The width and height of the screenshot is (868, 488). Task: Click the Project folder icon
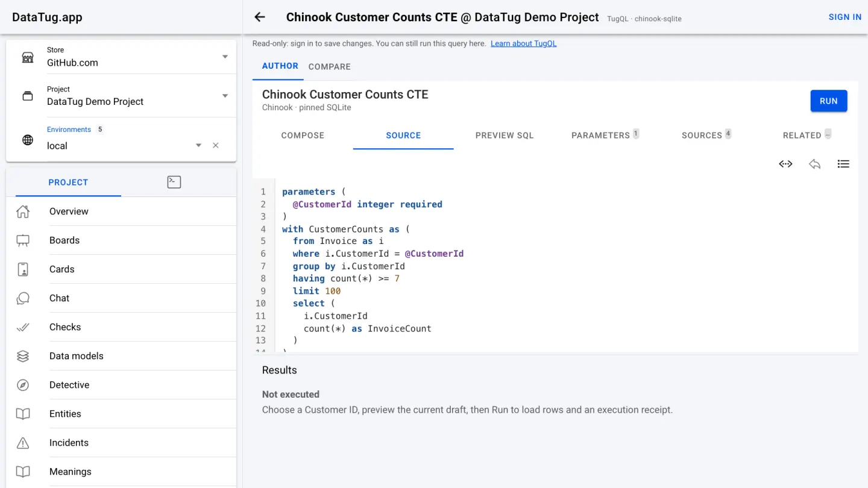pyautogui.click(x=28, y=96)
